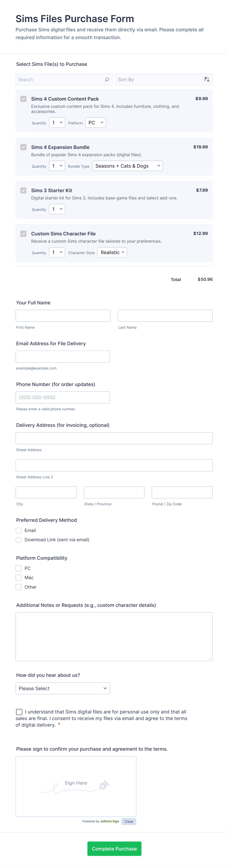
Task: Expand the Character Style dropdown
Action: coord(112,252)
